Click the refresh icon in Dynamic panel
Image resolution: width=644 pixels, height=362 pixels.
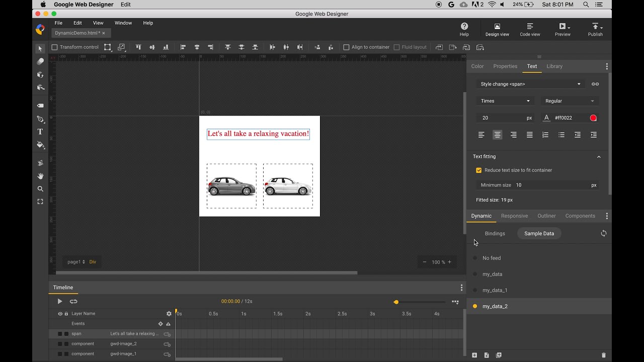(x=603, y=233)
